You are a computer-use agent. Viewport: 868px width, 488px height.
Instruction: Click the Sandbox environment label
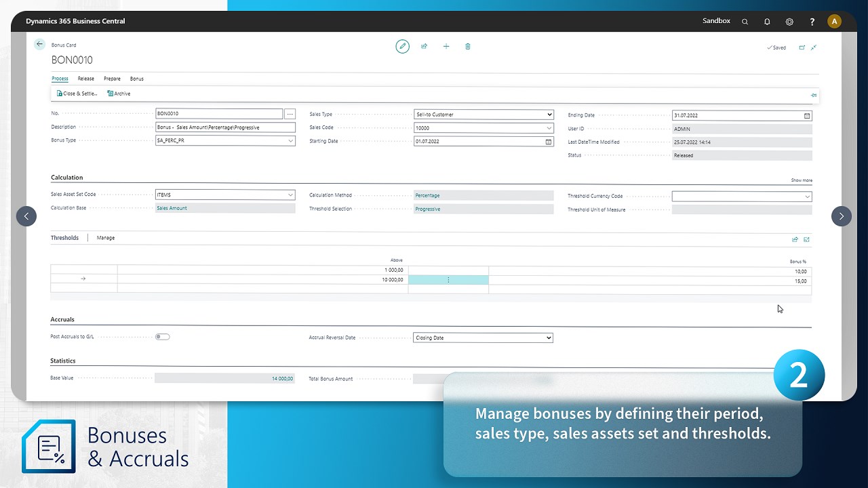click(x=716, y=21)
